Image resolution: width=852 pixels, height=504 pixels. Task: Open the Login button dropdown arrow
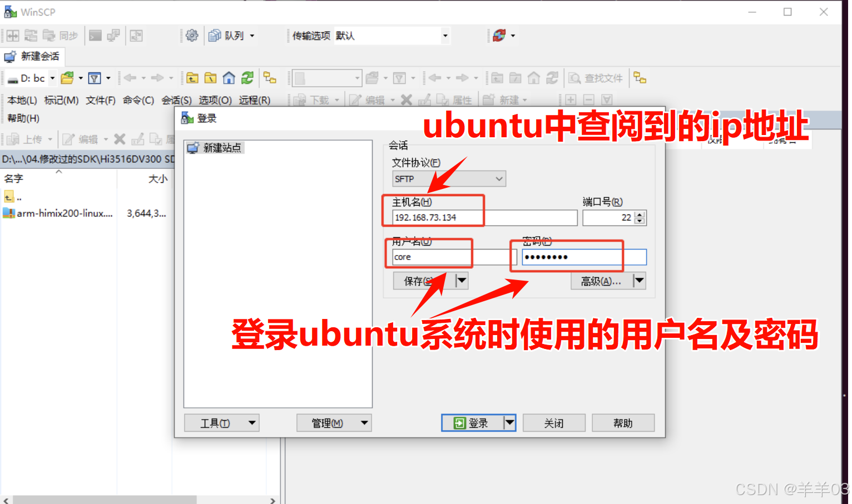[x=509, y=423]
